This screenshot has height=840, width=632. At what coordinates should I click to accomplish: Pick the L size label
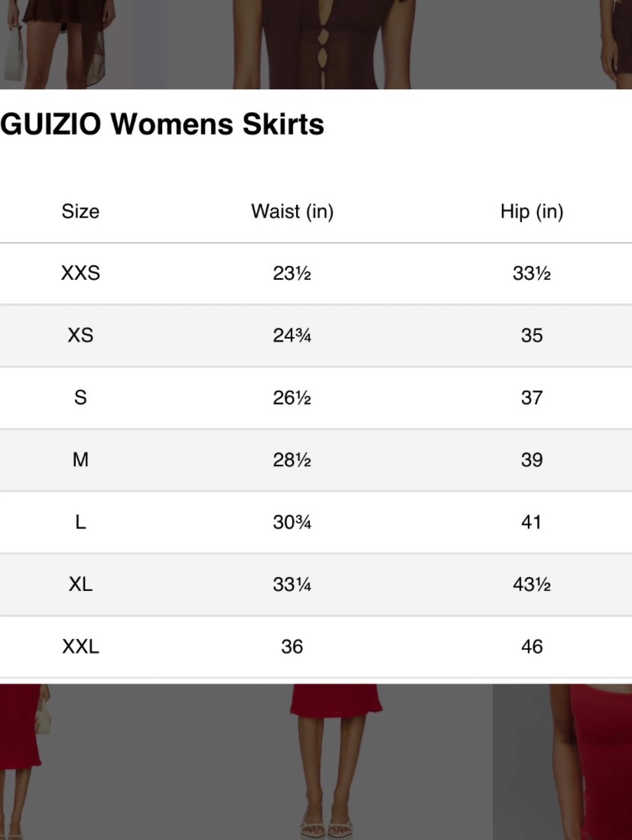click(81, 522)
